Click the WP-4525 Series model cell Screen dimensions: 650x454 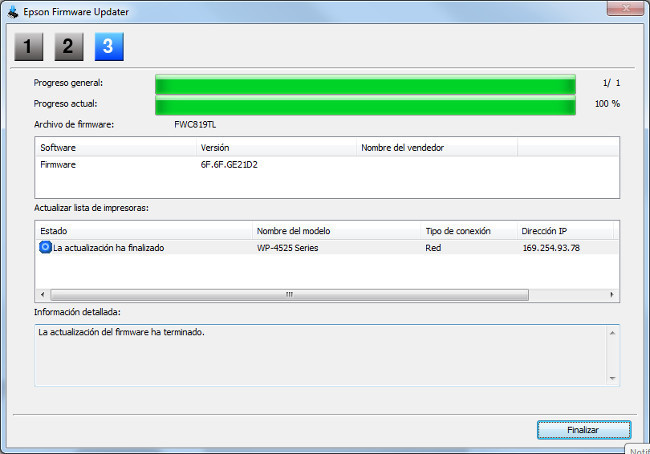(x=288, y=248)
